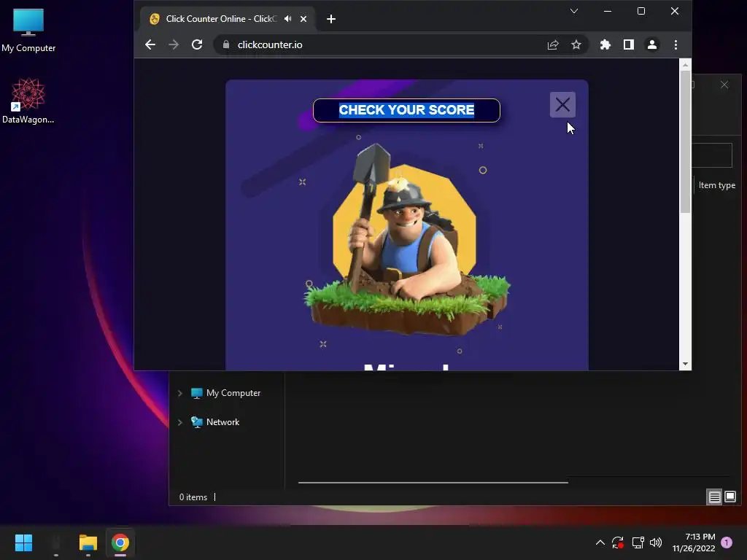Close the Click Counter Online tab

303,19
